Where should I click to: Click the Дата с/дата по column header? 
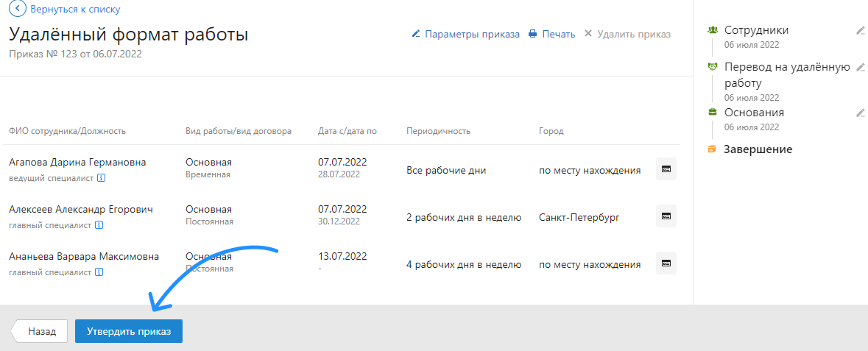347,131
